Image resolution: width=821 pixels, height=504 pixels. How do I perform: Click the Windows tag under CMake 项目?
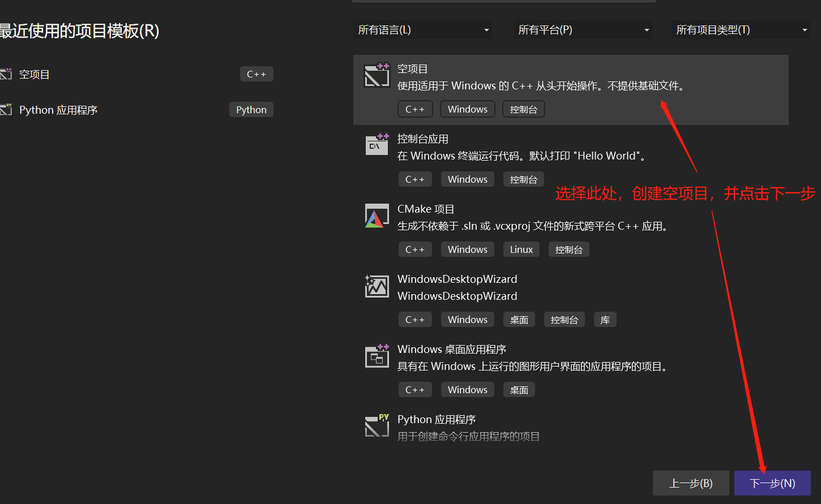(468, 249)
